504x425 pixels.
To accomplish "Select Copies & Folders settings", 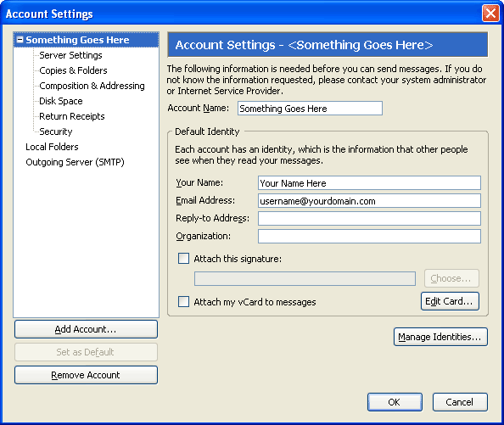I will pos(73,70).
